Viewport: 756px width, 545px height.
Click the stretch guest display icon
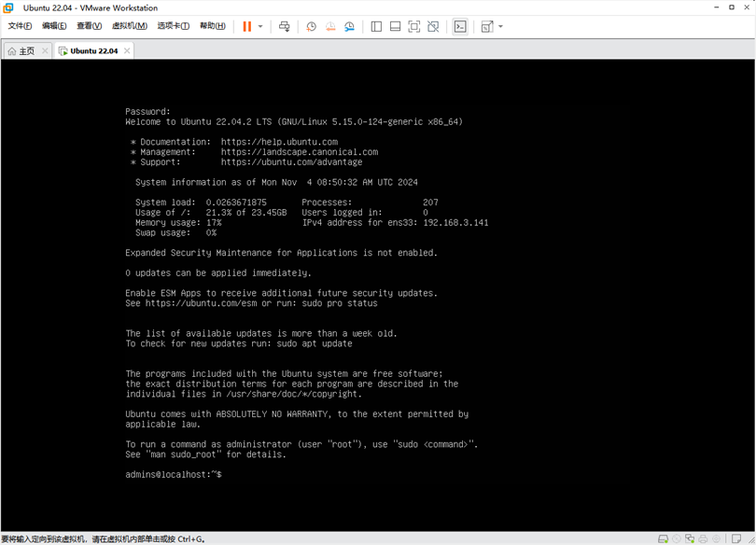(x=487, y=26)
